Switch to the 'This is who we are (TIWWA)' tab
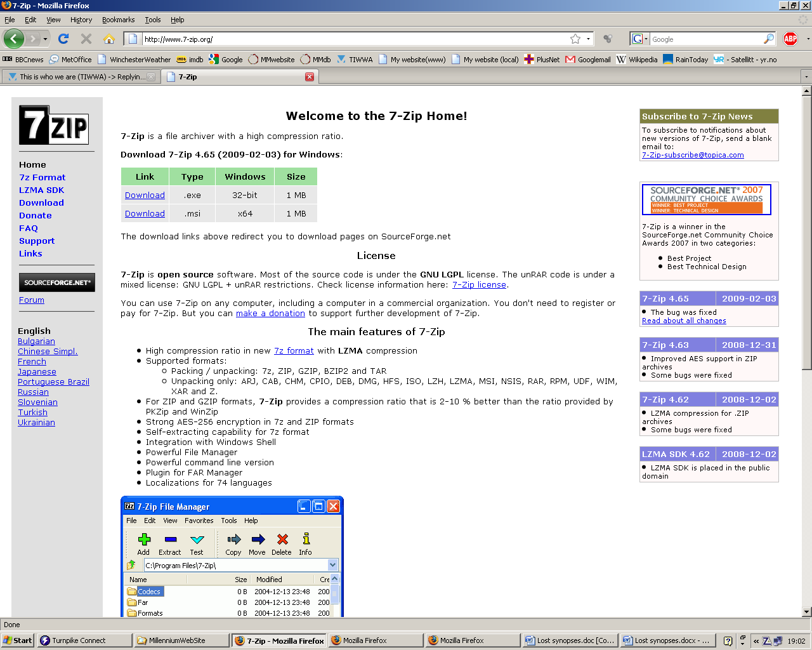 pos(80,77)
